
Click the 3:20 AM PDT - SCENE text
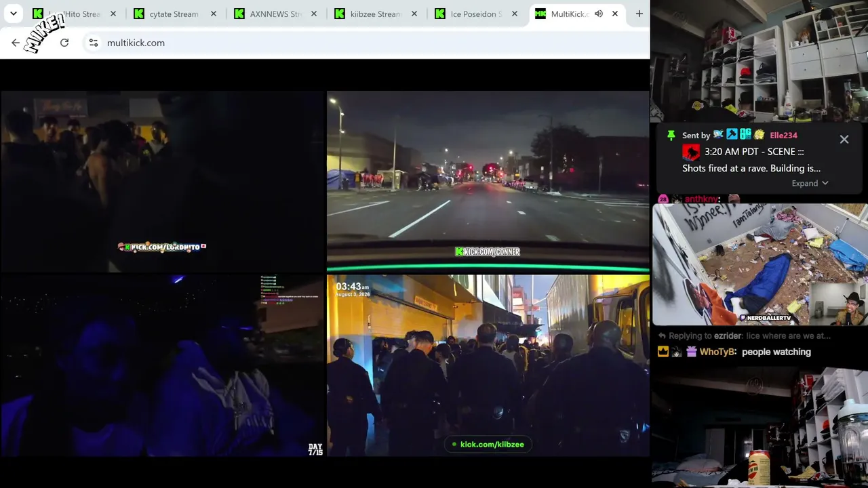pyautogui.click(x=754, y=152)
